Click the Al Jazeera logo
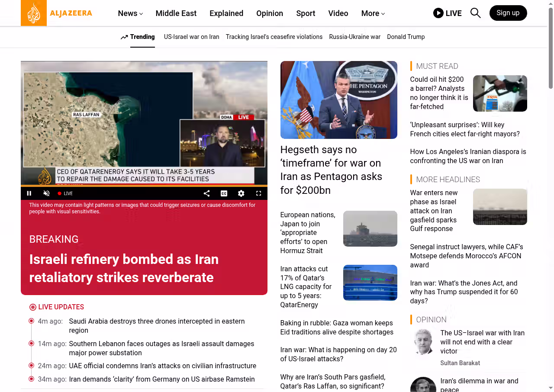The height and width of the screenshot is (392, 554). (57, 13)
